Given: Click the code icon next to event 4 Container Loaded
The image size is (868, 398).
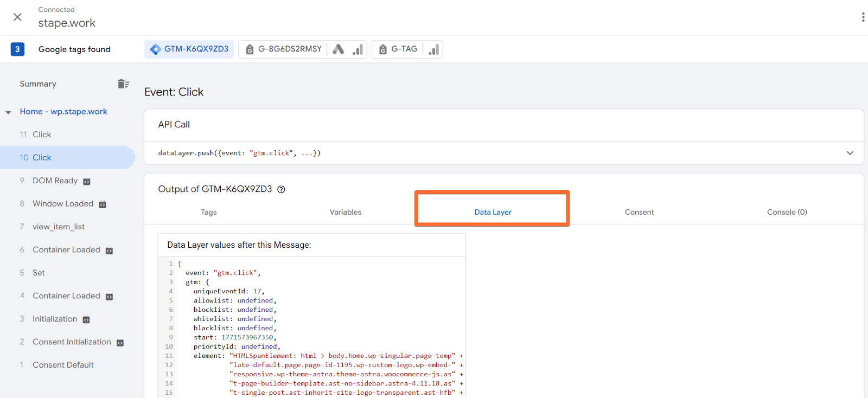Looking at the screenshot, I should click(x=110, y=297).
